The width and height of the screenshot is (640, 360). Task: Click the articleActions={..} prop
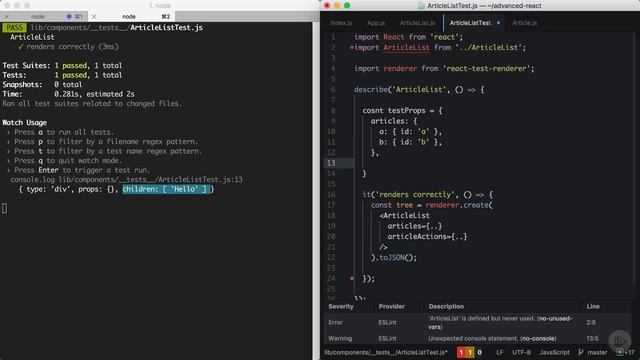tap(427, 237)
